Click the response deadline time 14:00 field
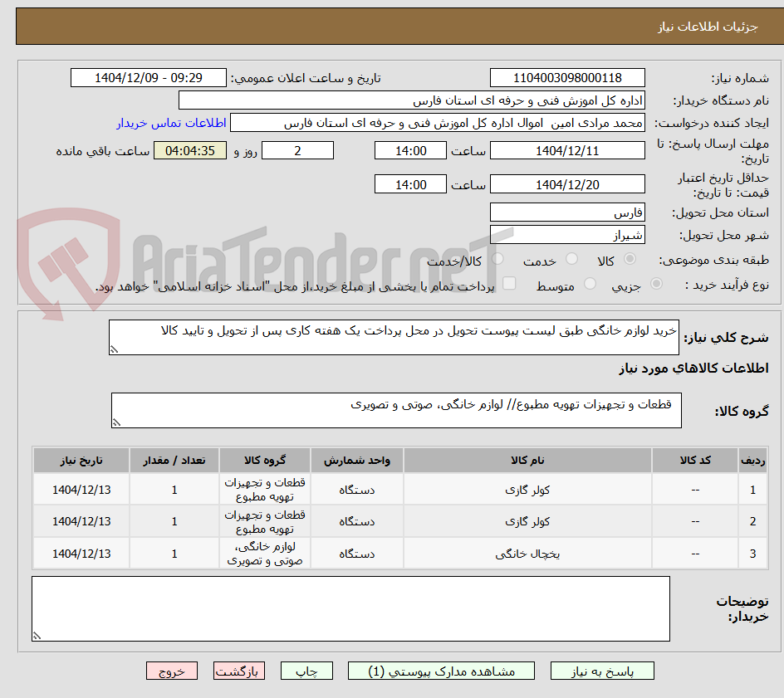This screenshot has height=698, width=784. (x=410, y=150)
